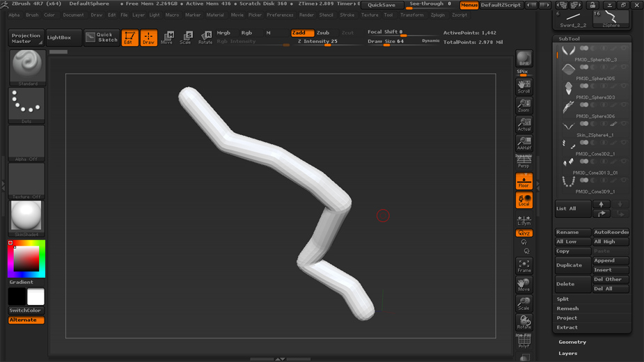Toggle the Floor grid button
This screenshot has width=644, height=362.
click(x=524, y=182)
